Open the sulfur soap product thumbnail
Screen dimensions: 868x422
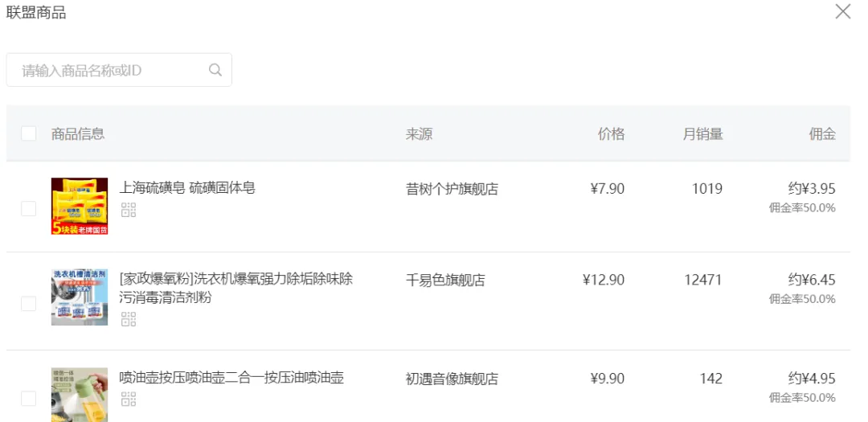(79, 206)
